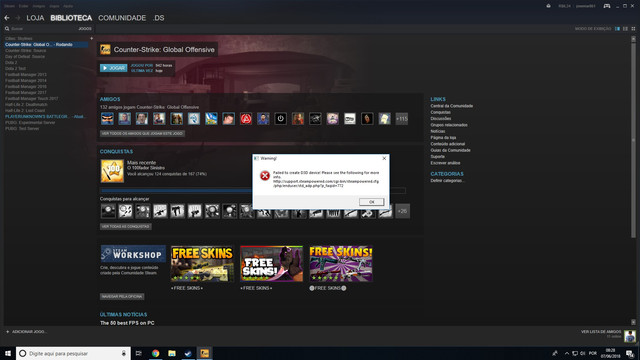Screen dimensions: 640x360
Task: Click ADICIONAR JOGO at bottom left
Action: [26, 331]
